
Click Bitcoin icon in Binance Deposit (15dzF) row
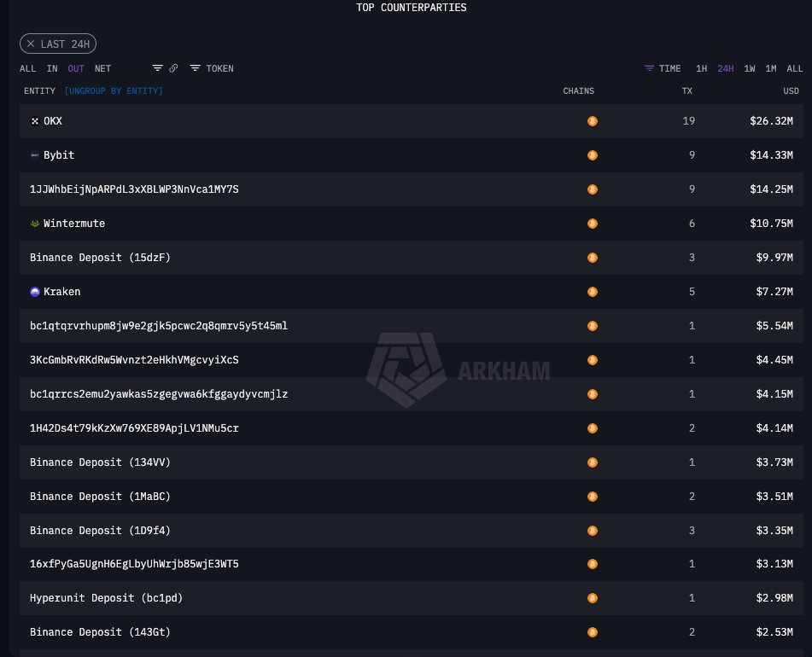coord(593,258)
